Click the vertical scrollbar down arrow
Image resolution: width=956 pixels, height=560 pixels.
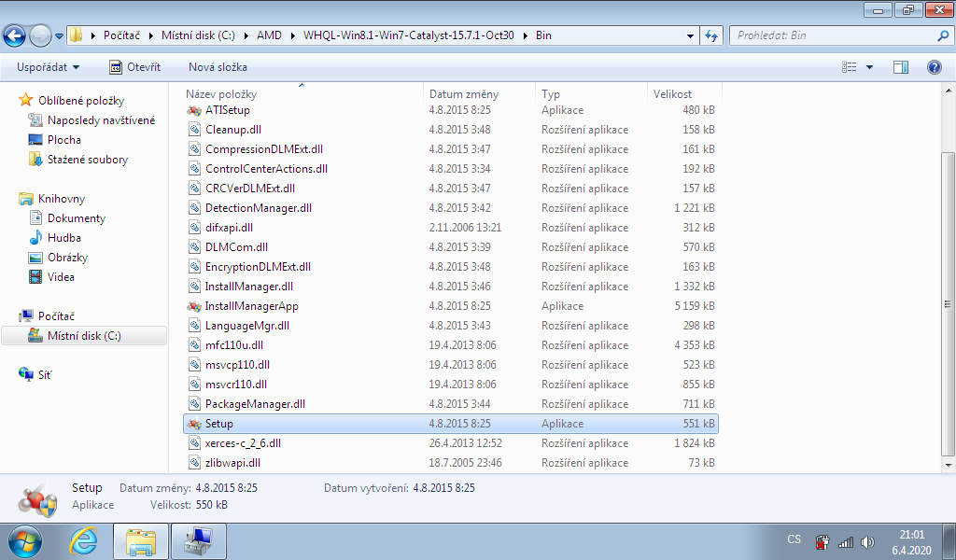pos(949,465)
